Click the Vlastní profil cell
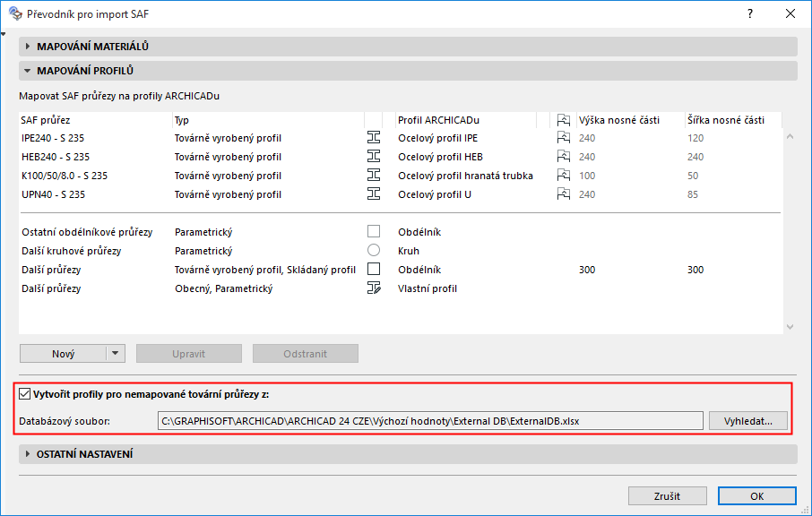The image size is (812, 516). (x=428, y=288)
